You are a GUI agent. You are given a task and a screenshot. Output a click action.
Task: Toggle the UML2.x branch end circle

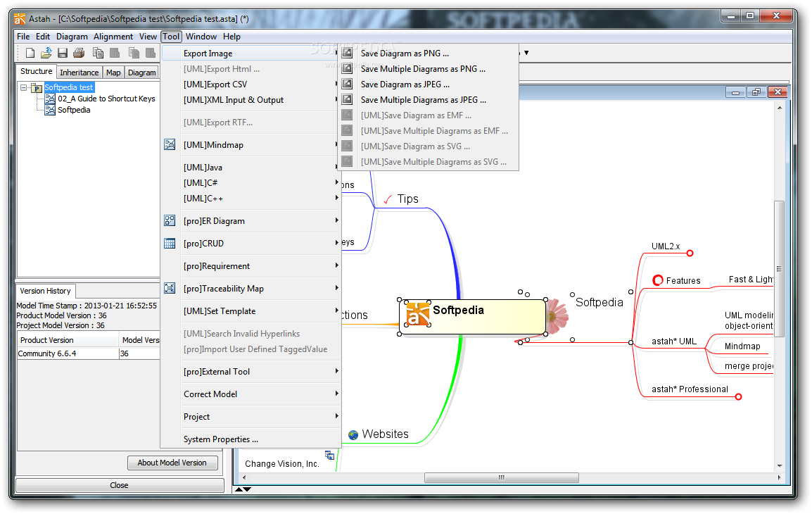pyautogui.click(x=690, y=253)
